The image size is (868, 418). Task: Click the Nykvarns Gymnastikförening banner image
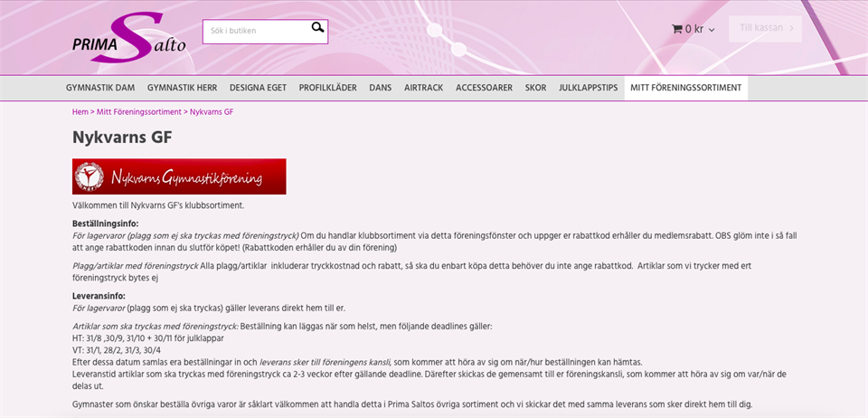[x=179, y=176]
